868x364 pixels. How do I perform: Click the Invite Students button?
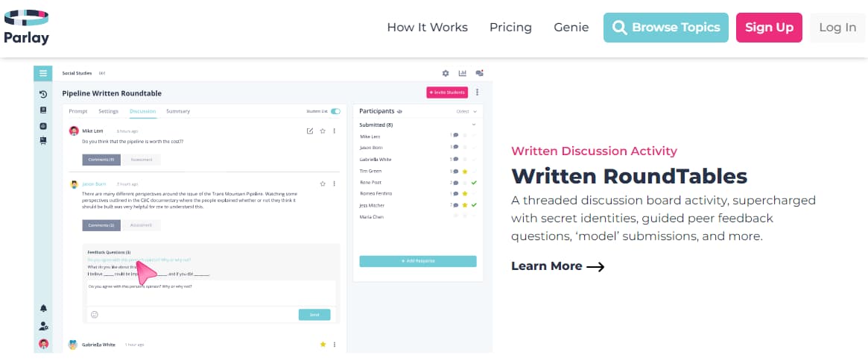click(x=447, y=92)
